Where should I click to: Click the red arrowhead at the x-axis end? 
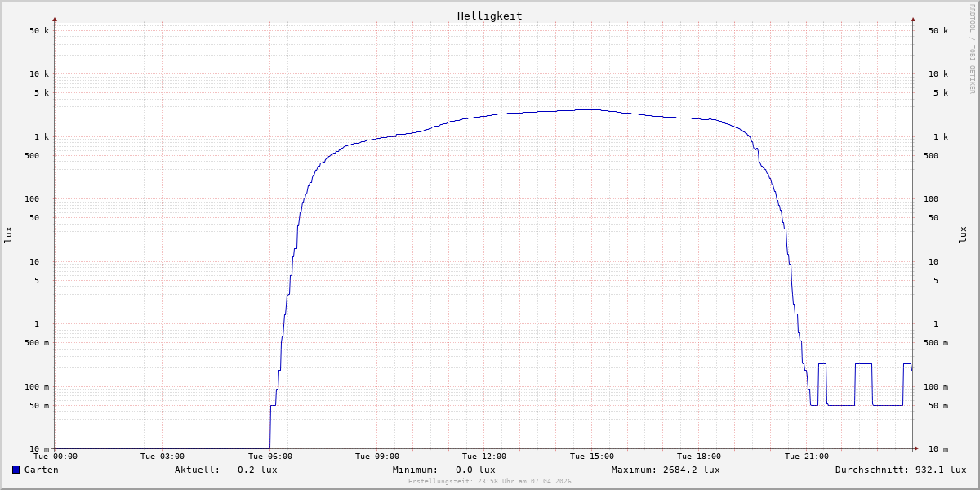click(x=916, y=448)
